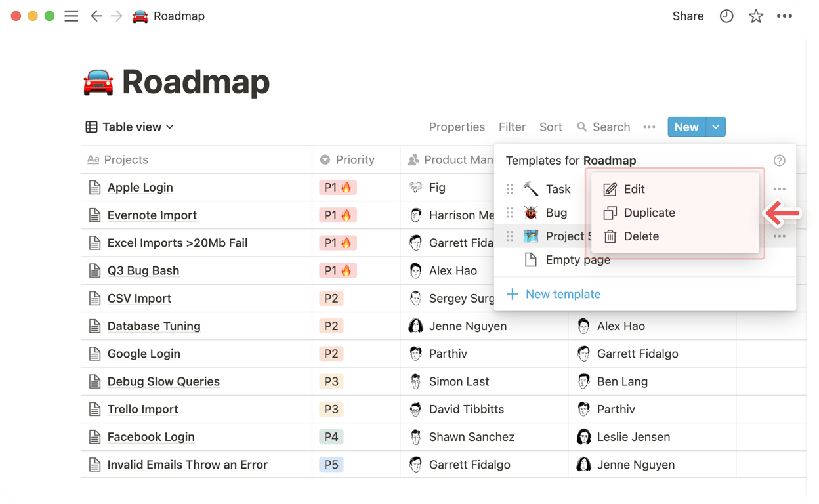This screenshot has width=819, height=504.
Task: Click the Search magnifier in toolbar
Action: 581,127
